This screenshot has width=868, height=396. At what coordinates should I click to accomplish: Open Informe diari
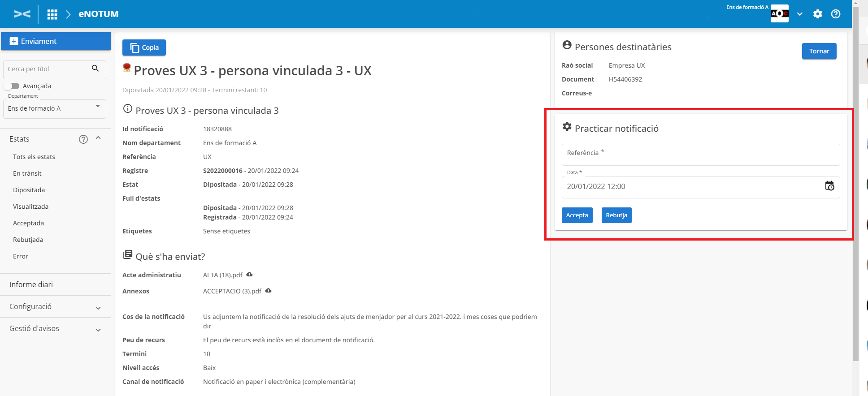[31, 284]
